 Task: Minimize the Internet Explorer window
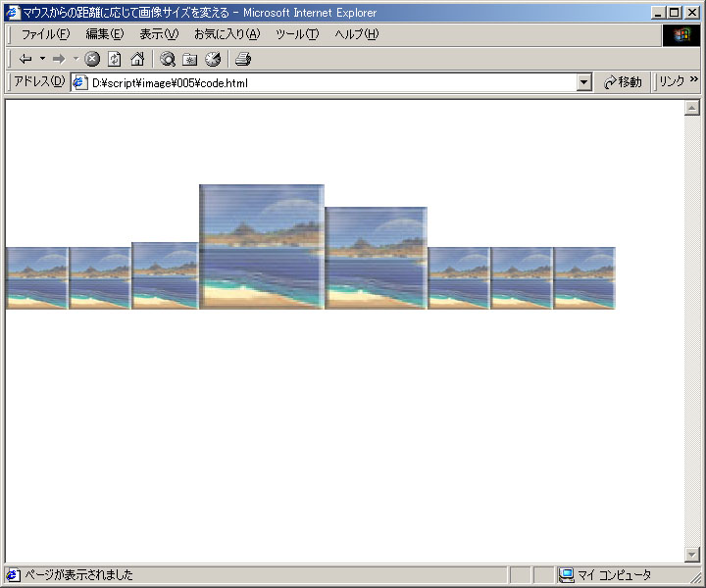pos(658,13)
